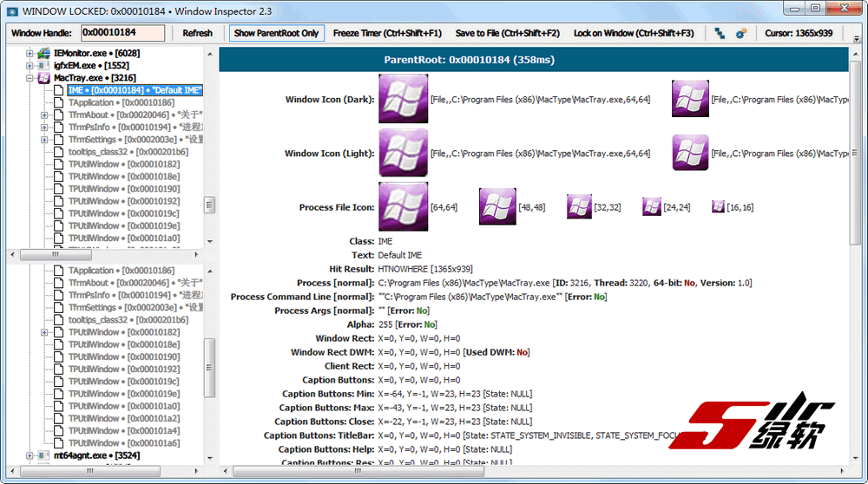Screen dimensions: 868x484
Task: Click the Refresh button
Action: tap(198, 33)
